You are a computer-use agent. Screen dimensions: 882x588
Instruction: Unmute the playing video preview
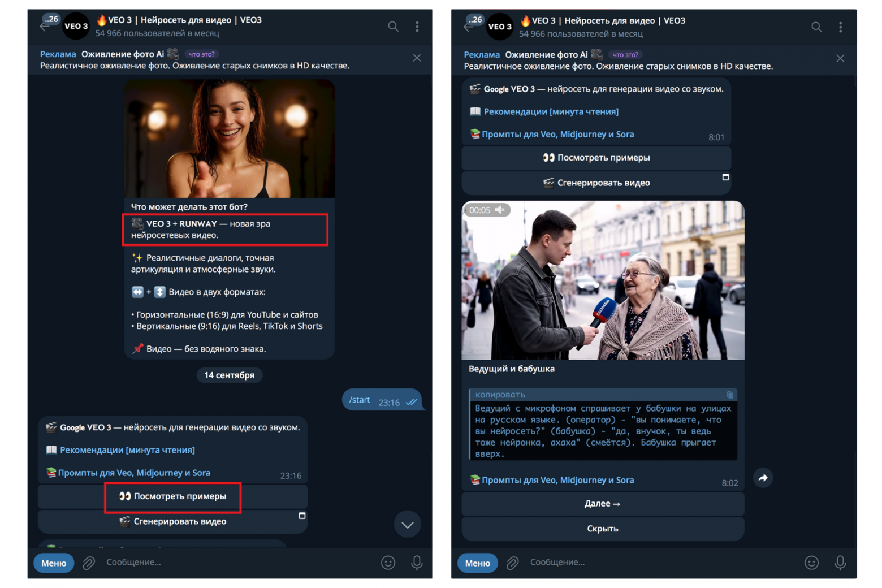pos(500,210)
